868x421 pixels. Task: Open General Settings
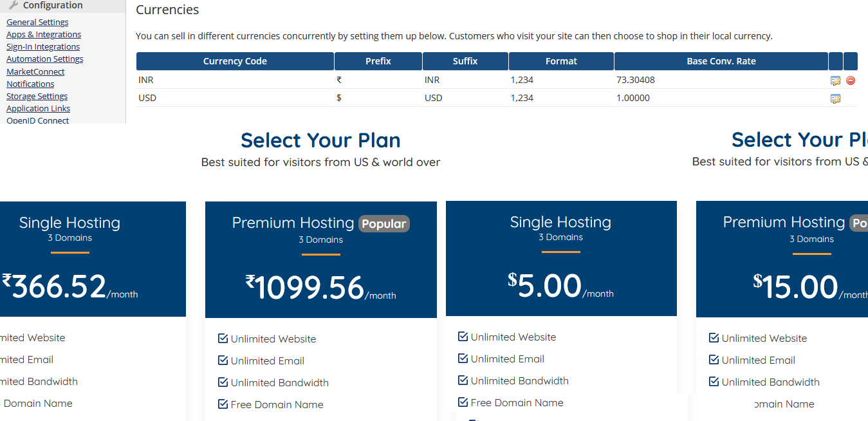click(37, 22)
